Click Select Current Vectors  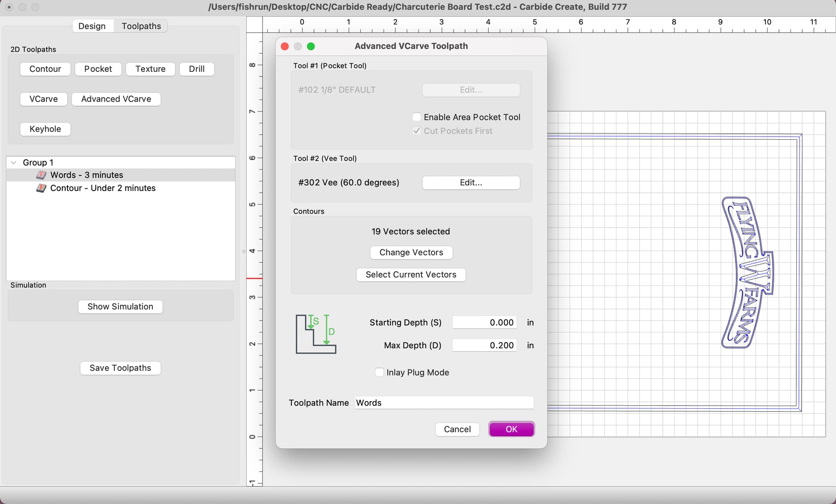tap(411, 275)
